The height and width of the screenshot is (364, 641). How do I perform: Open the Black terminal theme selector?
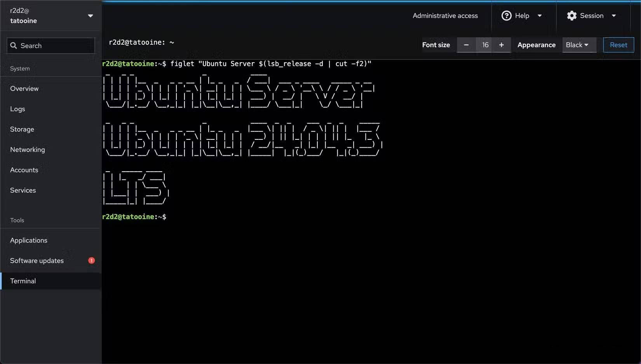coord(578,45)
